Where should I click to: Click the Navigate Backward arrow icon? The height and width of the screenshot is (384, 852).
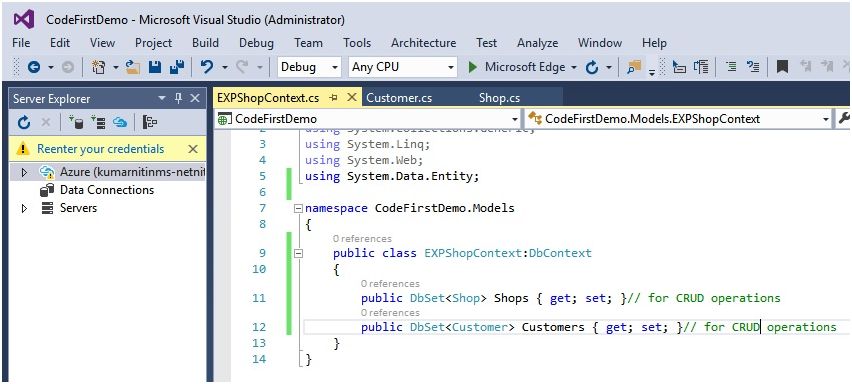click(34, 67)
